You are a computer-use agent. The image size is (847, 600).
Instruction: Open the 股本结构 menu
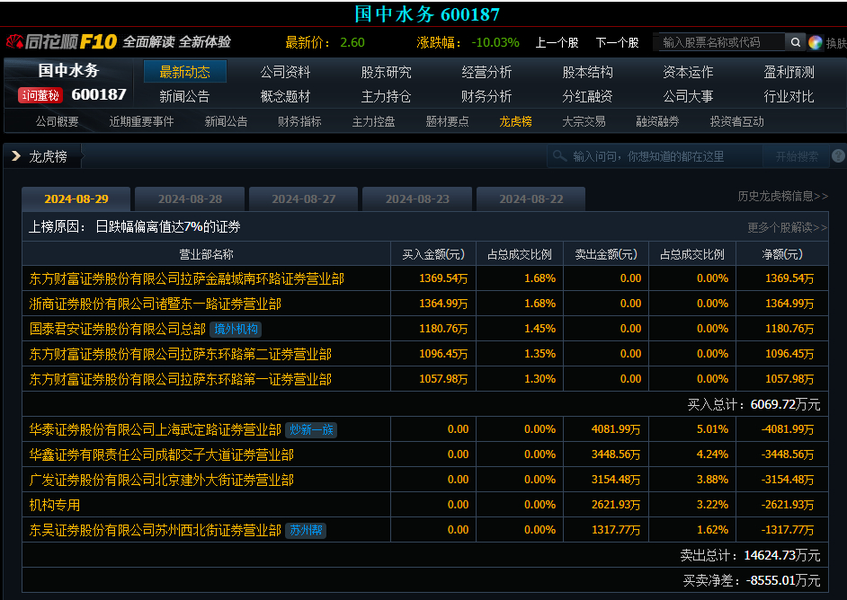587,72
